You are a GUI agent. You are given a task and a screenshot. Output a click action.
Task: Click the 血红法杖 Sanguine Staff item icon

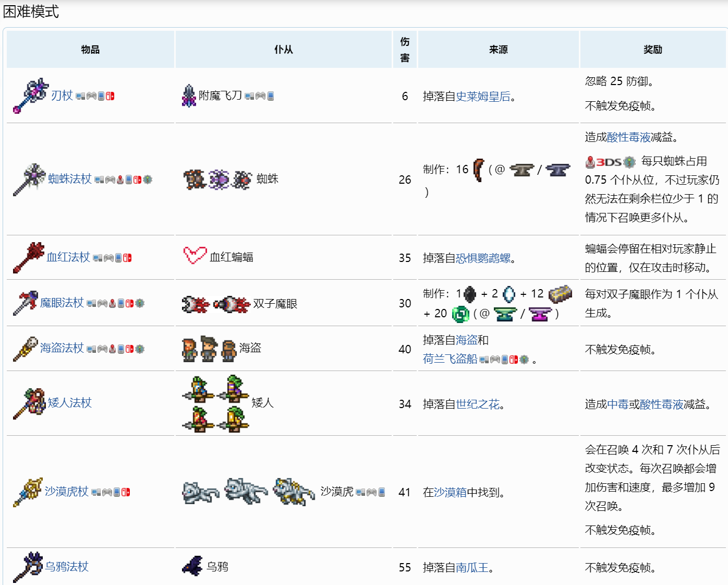coord(29,257)
